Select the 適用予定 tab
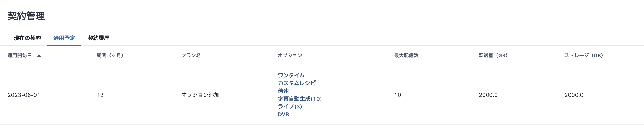The image size is (644, 136). pyautogui.click(x=64, y=38)
